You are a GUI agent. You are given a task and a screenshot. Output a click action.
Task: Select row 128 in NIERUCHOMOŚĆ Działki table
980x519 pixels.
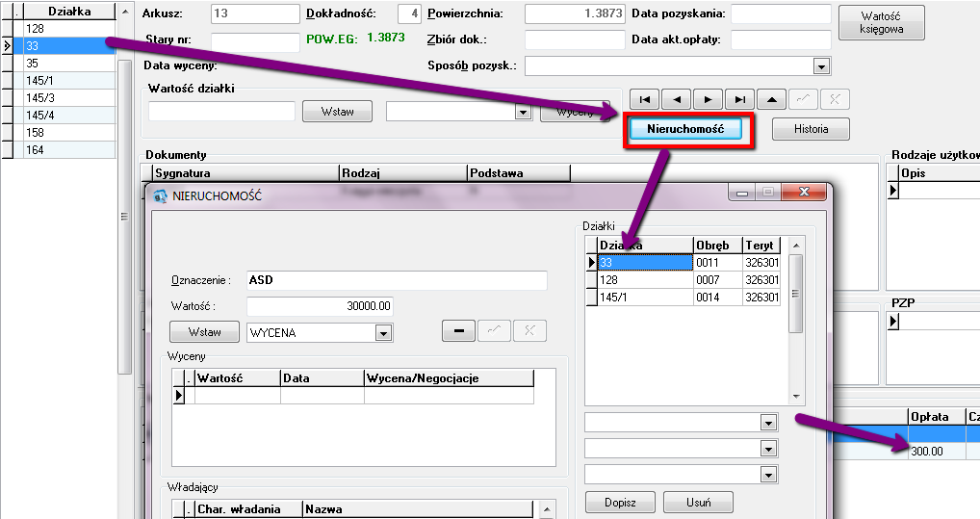click(645, 280)
